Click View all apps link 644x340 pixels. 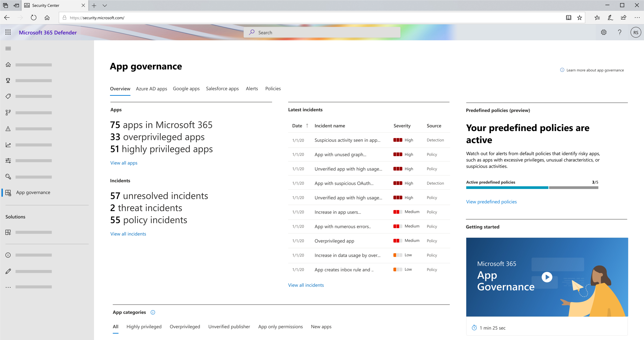click(124, 163)
